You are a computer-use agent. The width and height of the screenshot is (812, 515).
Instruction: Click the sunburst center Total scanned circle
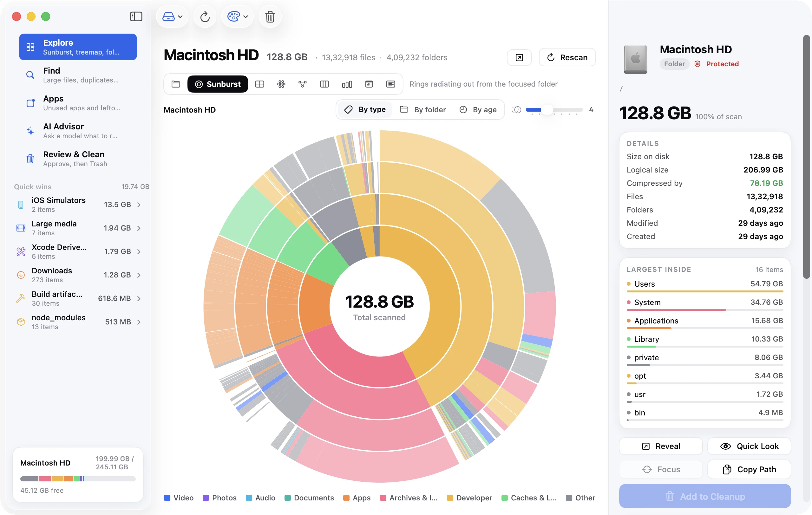click(379, 307)
